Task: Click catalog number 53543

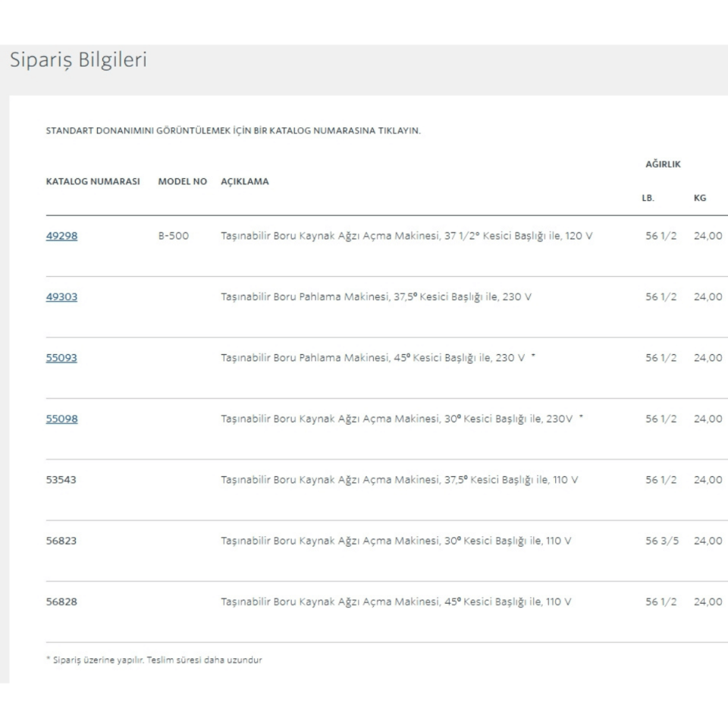Action: [61, 479]
